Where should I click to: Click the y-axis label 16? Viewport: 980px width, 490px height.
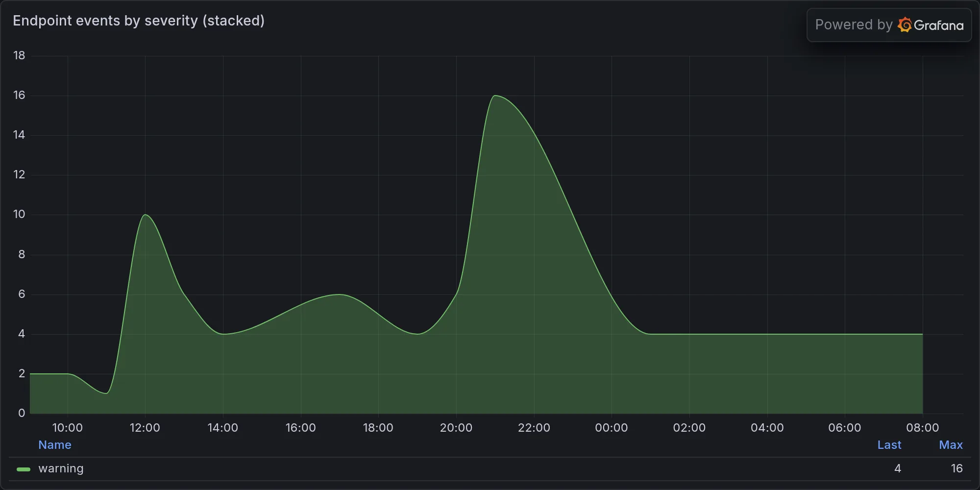19,95
